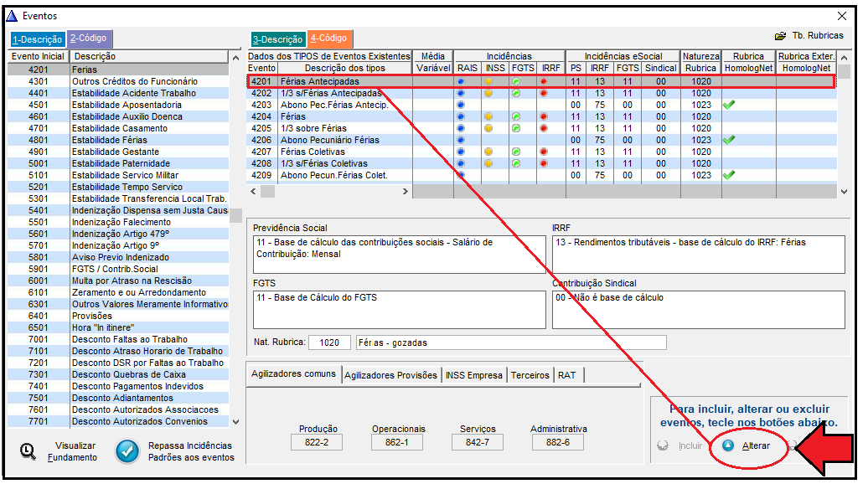Click INSS yellow dot in row 4205

488,128
